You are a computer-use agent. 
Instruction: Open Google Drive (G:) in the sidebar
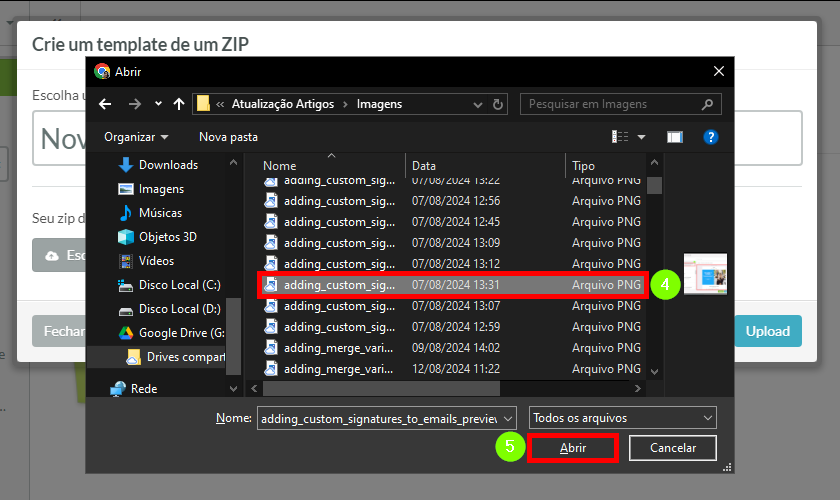(171, 333)
